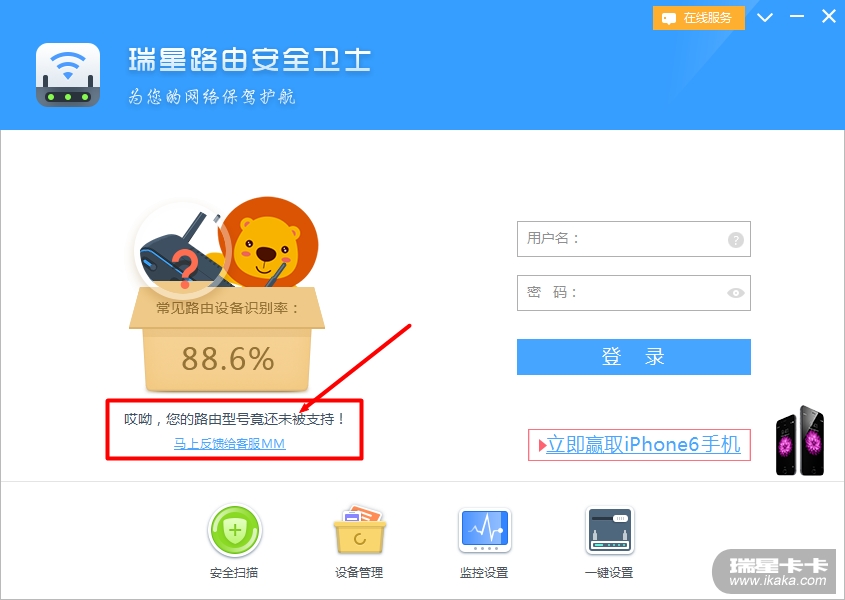Open the 设备管理 device management icon
Image resolution: width=845 pixels, height=600 pixels.
click(359, 530)
